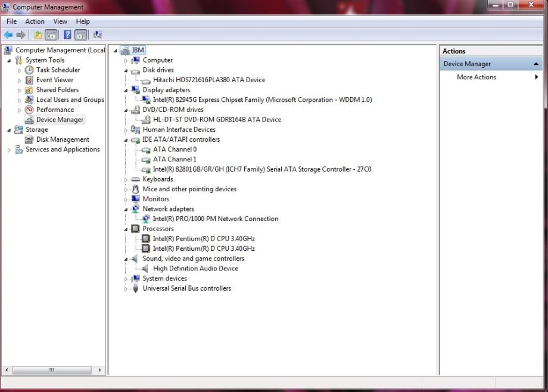
Task: Toggle the Show/Hide Console Tree icon
Action: [51, 35]
